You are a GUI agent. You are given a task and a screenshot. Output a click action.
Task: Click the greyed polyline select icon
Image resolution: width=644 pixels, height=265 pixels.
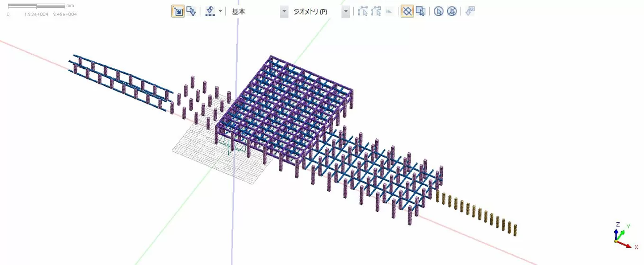pos(362,12)
